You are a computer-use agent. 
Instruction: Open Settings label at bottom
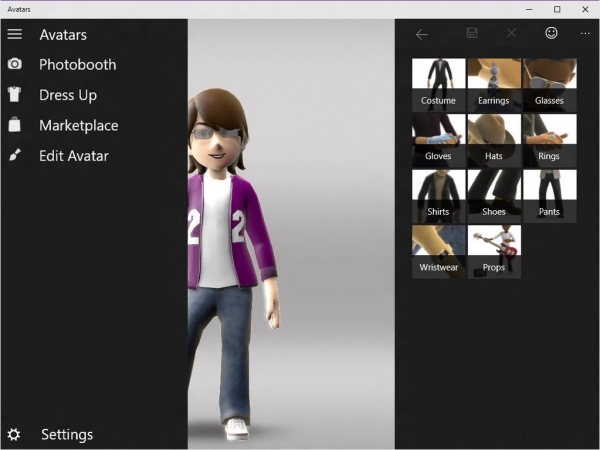(x=67, y=434)
